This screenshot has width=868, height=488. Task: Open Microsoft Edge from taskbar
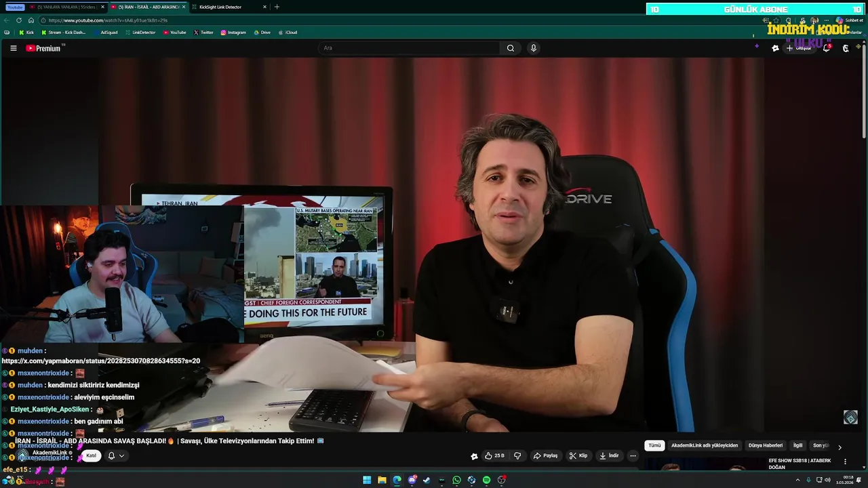point(397,480)
